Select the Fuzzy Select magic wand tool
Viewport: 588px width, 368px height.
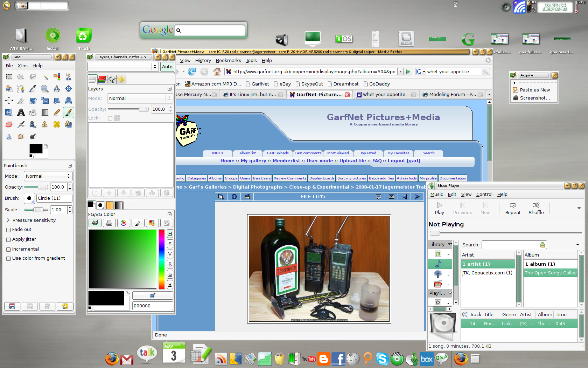[x=45, y=76]
